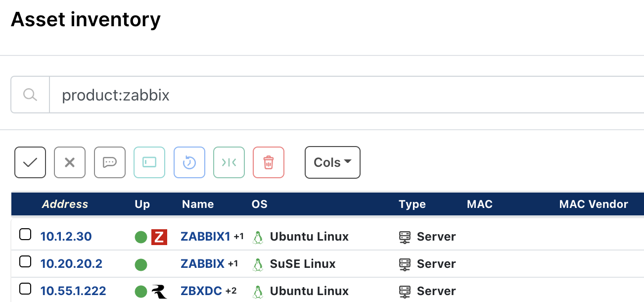This screenshot has height=302, width=644.
Task: Click the Tux penguin icon next to SuSE Linux
Action: tap(258, 264)
